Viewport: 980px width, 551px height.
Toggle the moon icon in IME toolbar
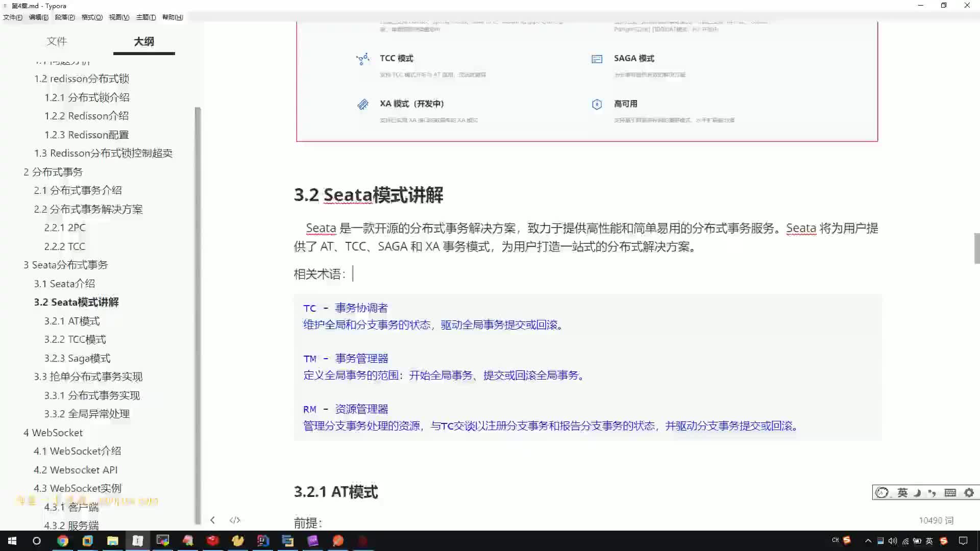pos(917,492)
